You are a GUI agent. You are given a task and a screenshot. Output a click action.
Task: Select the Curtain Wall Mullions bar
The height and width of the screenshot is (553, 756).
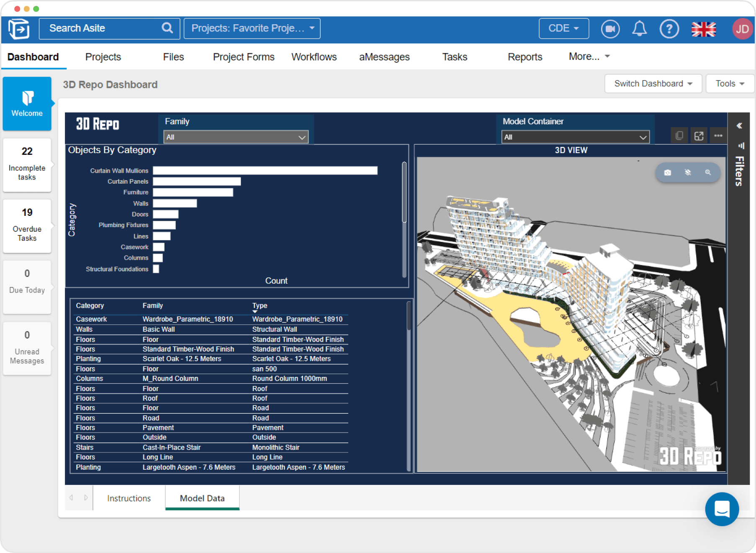tap(265, 170)
